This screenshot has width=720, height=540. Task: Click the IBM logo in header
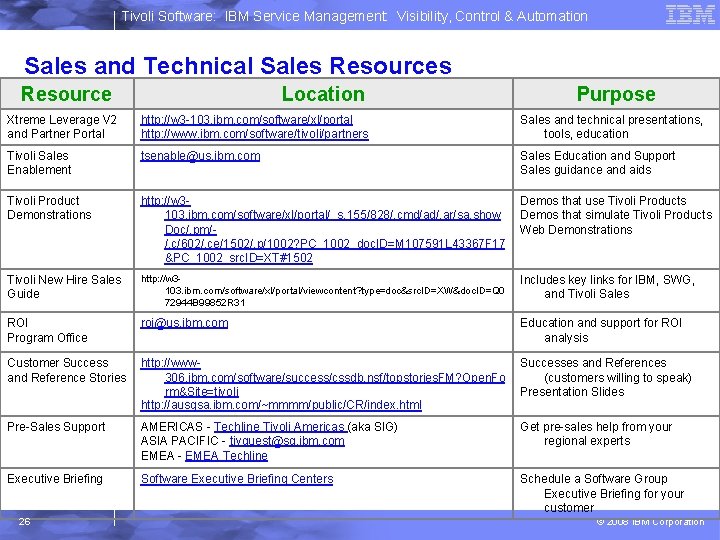(x=690, y=15)
